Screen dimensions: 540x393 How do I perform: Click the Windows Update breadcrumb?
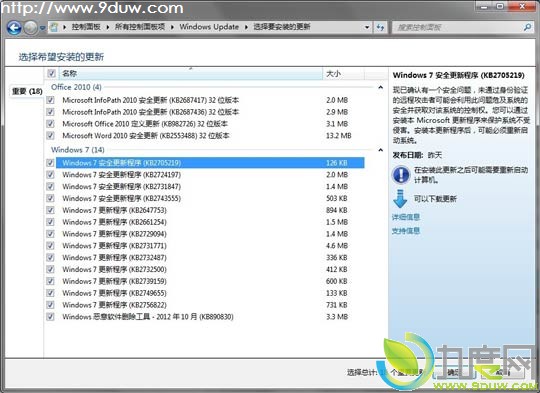coord(209,27)
